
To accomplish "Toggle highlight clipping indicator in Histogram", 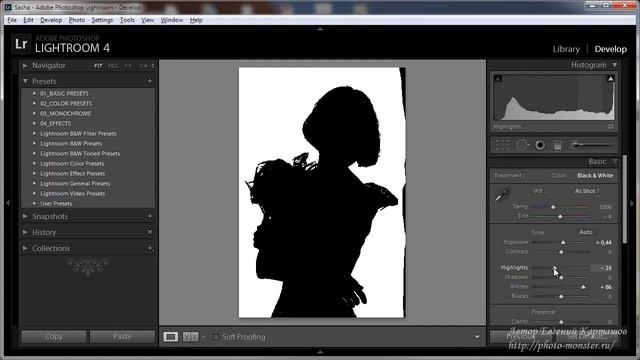I will pyautogui.click(x=610, y=78).
